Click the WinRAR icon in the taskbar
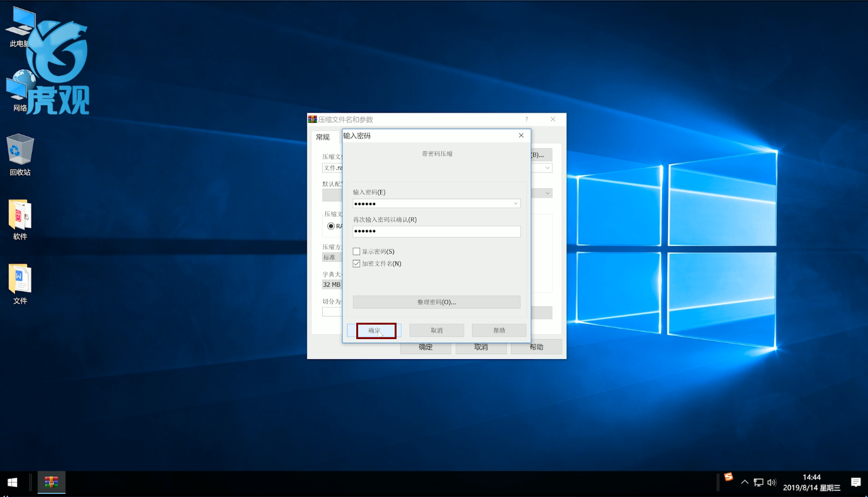This screenshot has width=868, height=497. [51, 483]
